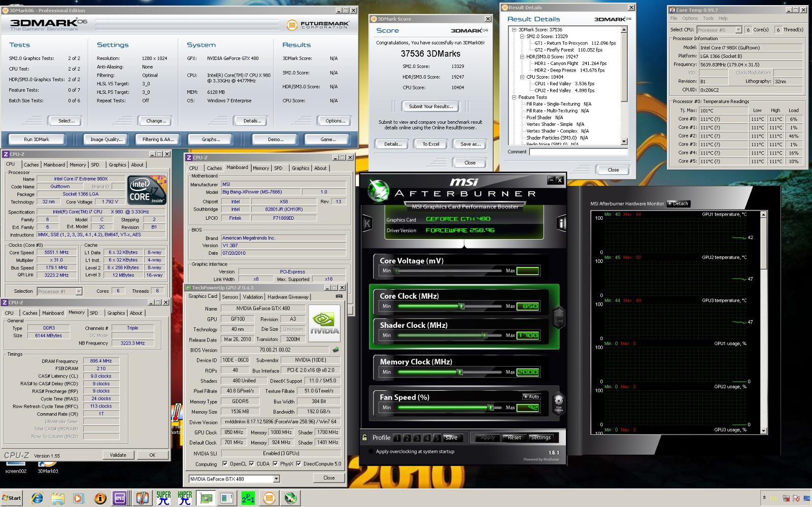Screen dimensions: 812x507
Task: Open Core Temp Select CPU dropdown
Action: click(x=738, y=30)
